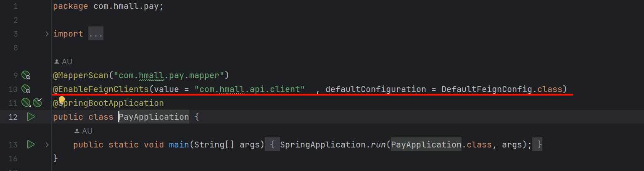
Task: Click the import keyword on line 3
Action: point(68,34)
